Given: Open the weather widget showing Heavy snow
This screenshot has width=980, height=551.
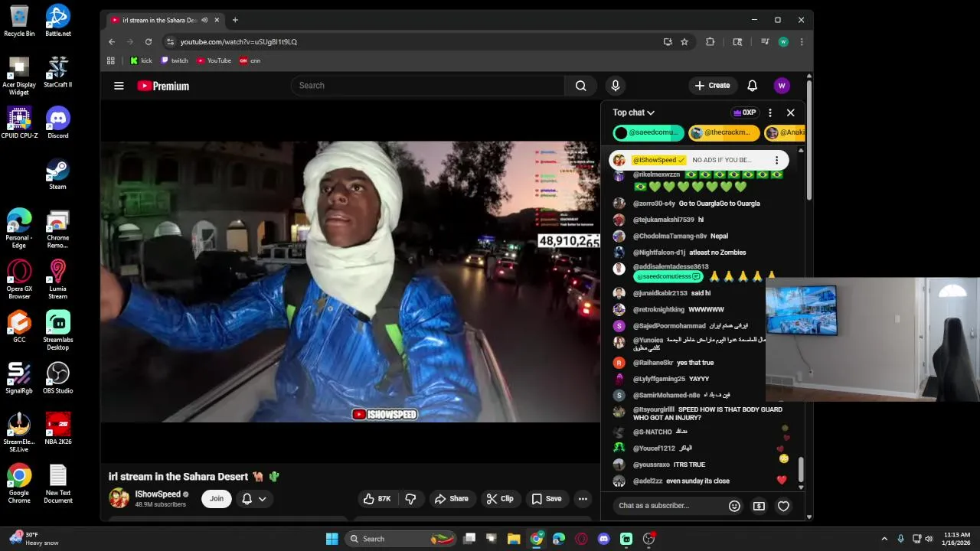Looking at the screenshot, I should (34, 539).
